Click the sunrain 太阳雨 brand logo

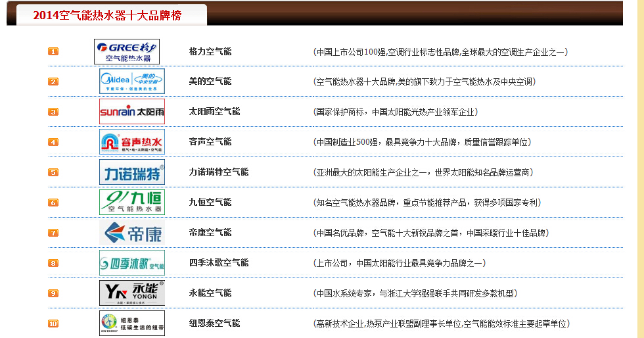coord(132,111)
